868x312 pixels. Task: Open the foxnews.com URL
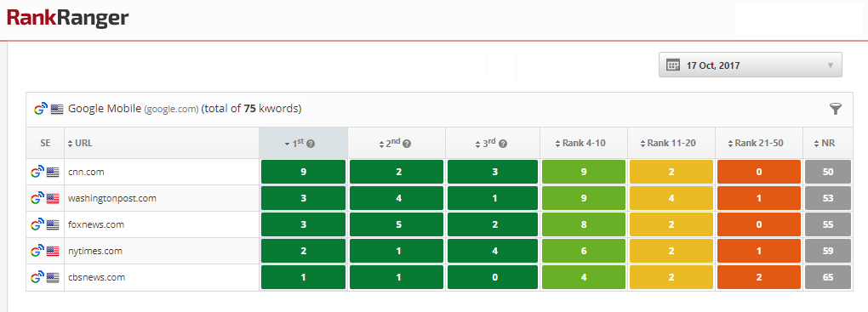pos(96,224)
